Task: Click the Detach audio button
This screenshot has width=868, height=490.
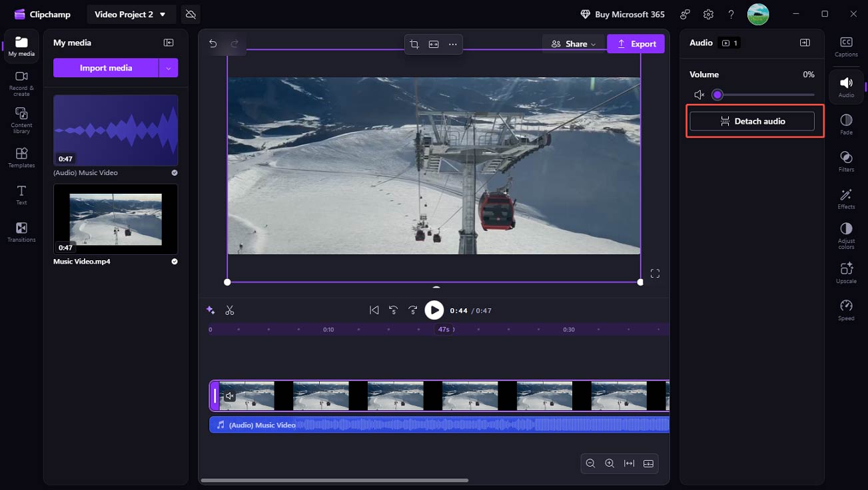Action: 752,121
